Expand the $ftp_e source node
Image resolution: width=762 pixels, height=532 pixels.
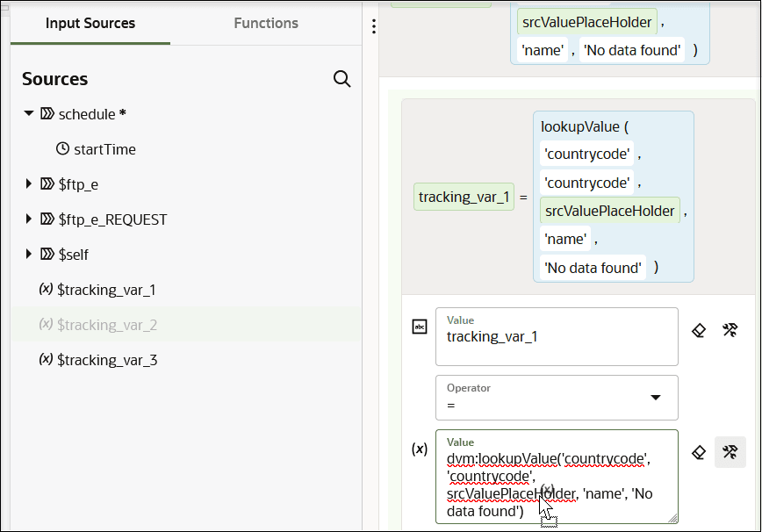[26, 184]
